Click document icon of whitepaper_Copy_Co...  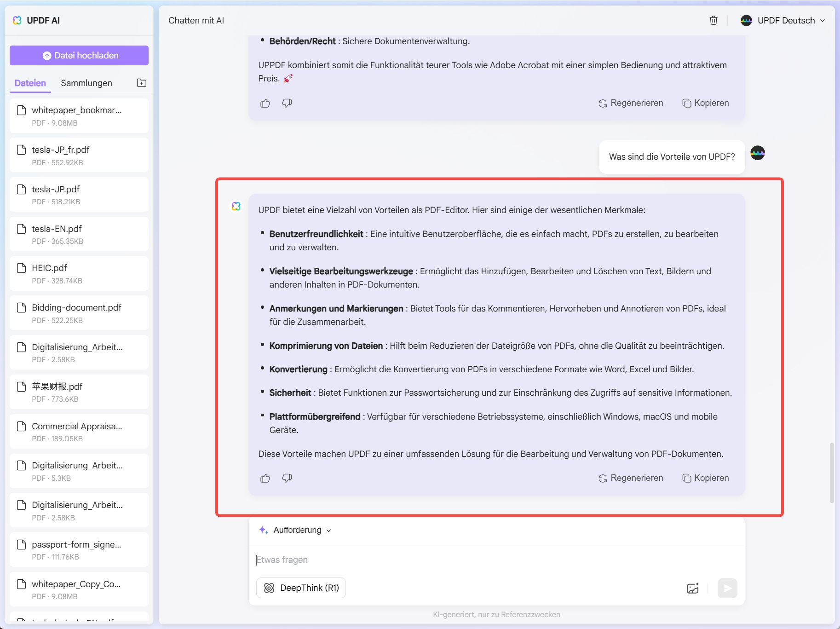[x=21, y=584]
